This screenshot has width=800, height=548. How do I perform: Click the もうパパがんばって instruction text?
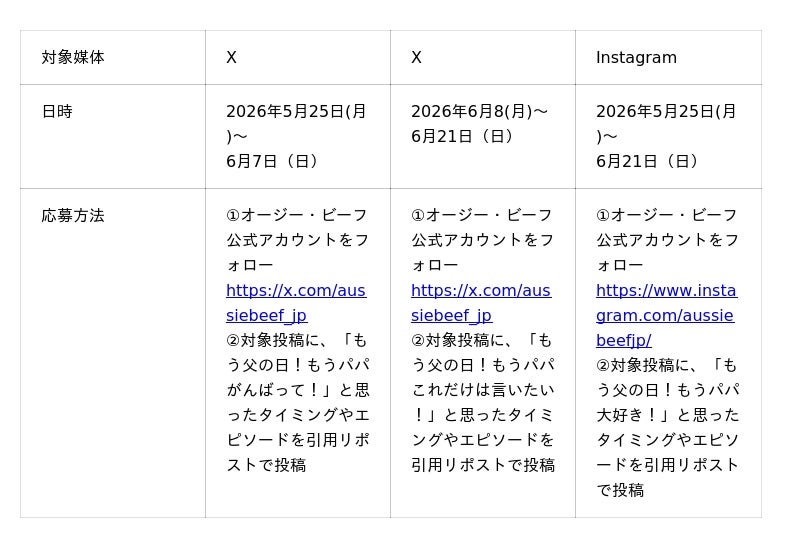298,403
